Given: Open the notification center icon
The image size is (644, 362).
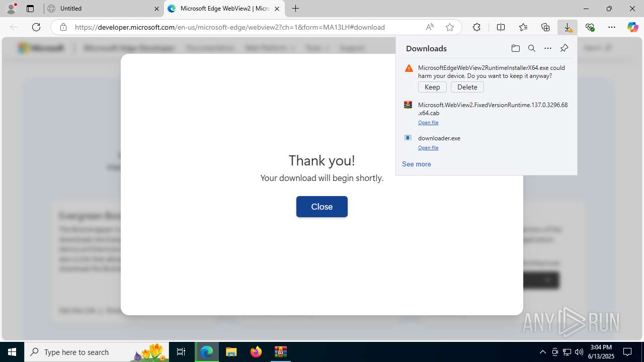Looking at the screenshot, I should 628,352.
